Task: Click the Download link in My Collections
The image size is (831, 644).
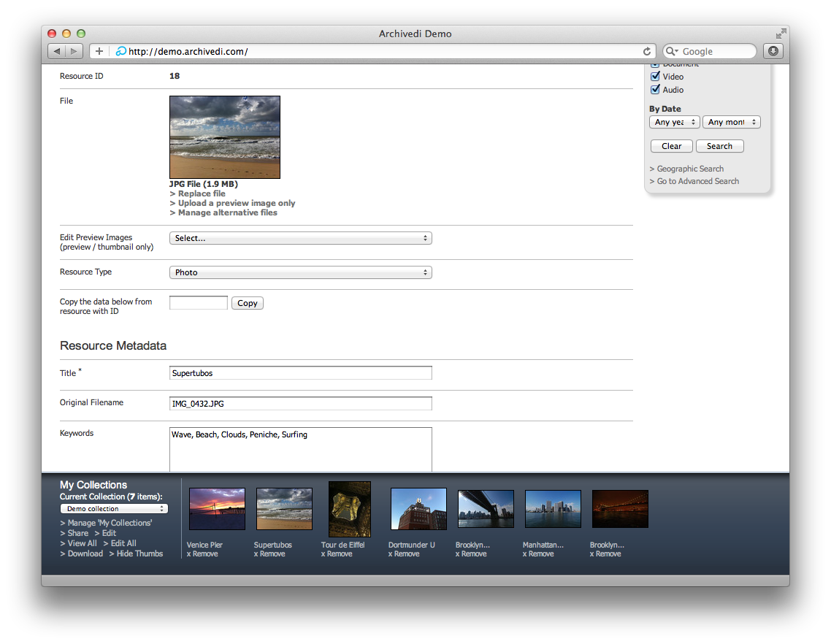Action: click(85, 553)
